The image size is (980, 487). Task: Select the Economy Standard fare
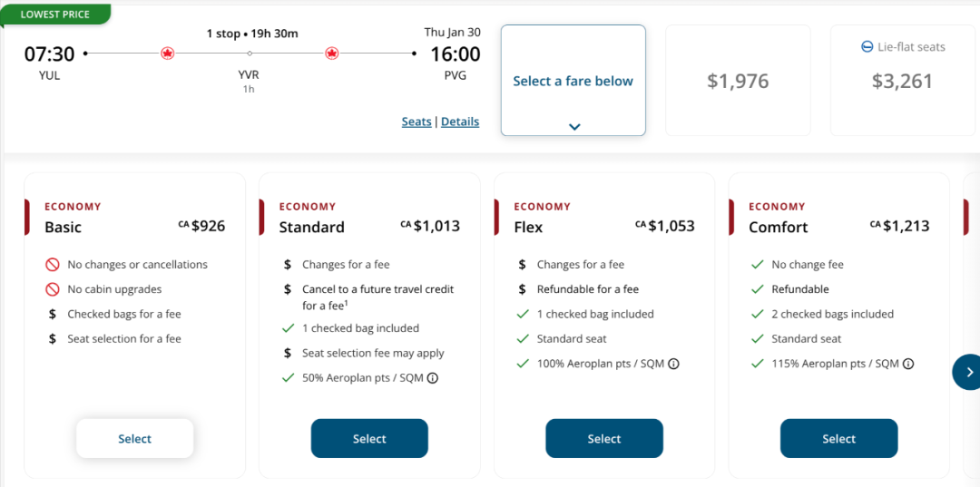click(369, 439)
